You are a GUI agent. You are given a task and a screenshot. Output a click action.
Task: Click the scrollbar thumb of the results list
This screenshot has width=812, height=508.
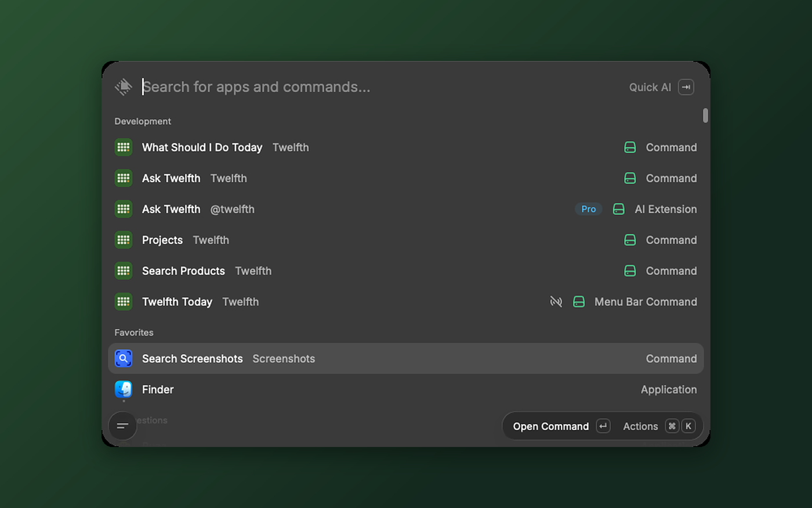point(705,116)
